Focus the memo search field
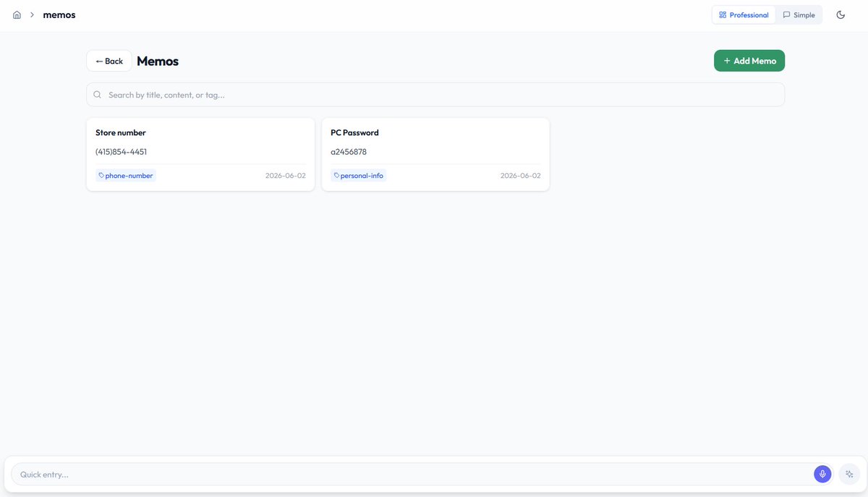 pos(435,95)
